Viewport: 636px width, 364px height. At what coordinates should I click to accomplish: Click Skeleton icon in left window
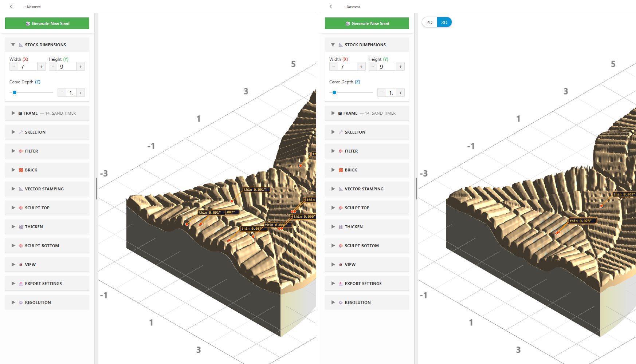click(21, 132)
